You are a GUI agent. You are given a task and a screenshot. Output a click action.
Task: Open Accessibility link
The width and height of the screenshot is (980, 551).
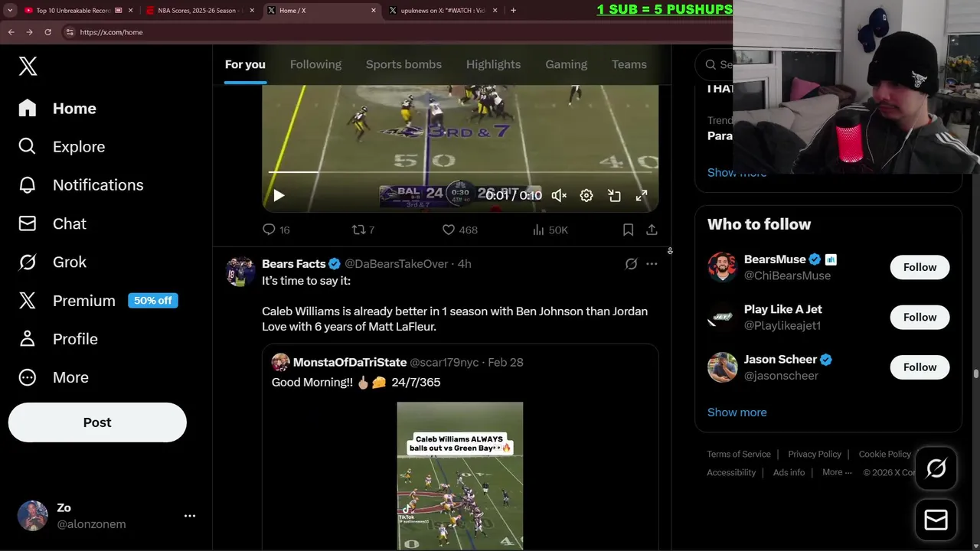[731, 472]
